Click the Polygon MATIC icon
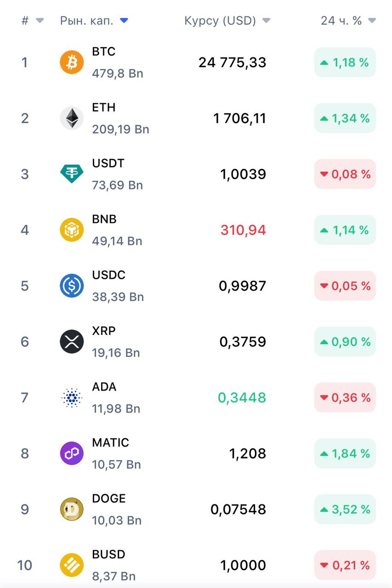392x588 pixels. click(72, 453)
